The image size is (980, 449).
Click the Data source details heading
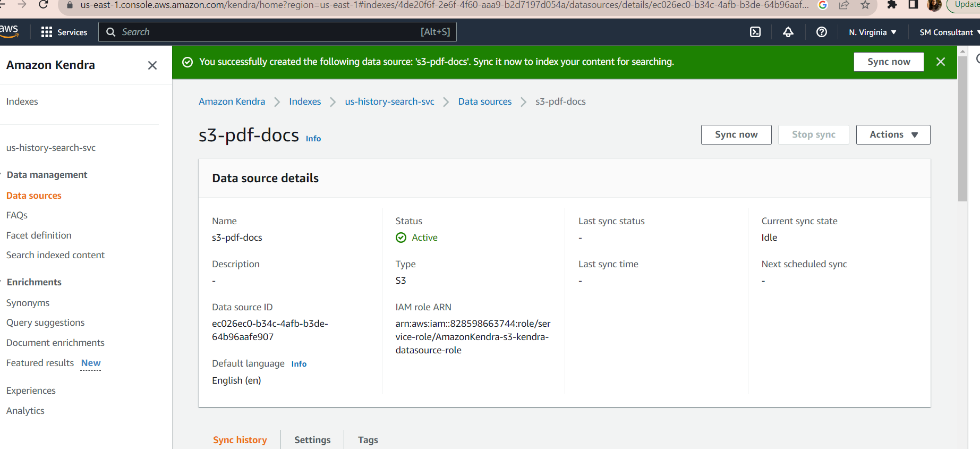[x=265, y=178]
